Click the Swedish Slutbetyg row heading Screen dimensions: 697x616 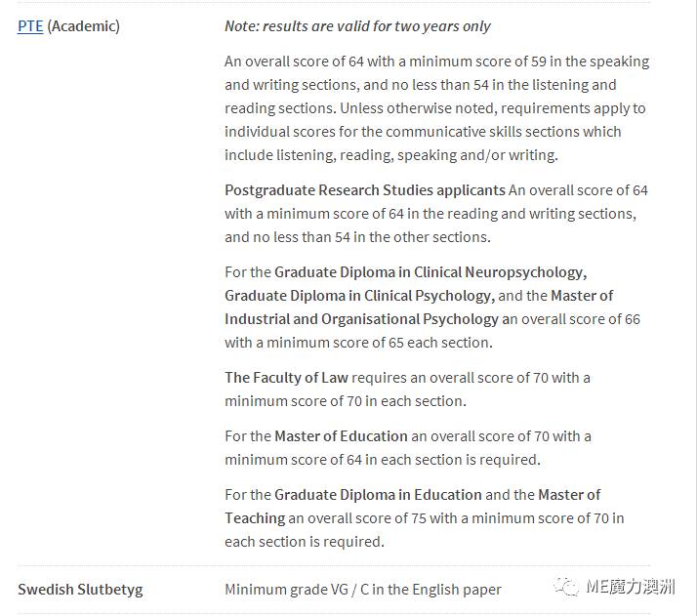(80, 590)
